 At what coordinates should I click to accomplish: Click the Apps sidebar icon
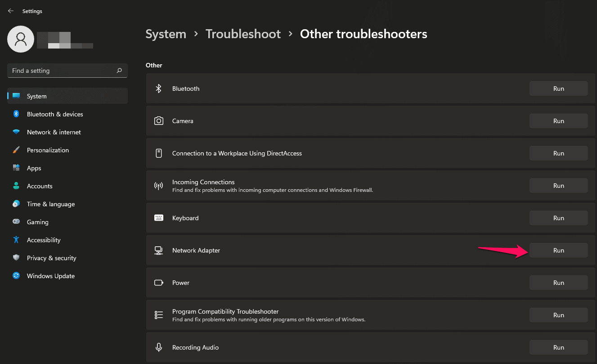(16, 168)
